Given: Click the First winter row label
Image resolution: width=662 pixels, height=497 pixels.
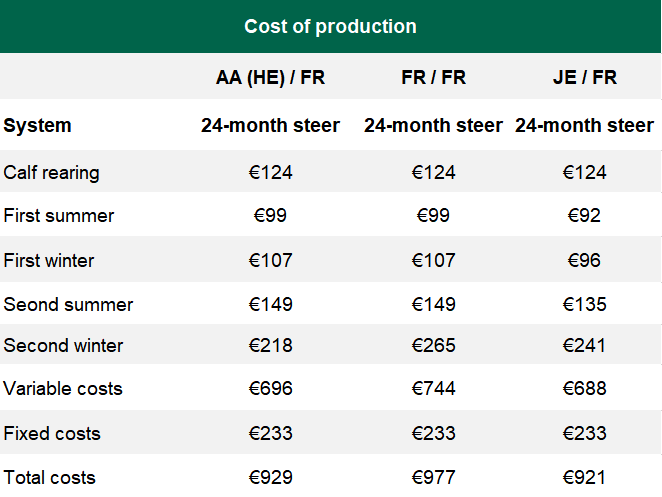Looking at the screenshot, I should pos(49,261).
